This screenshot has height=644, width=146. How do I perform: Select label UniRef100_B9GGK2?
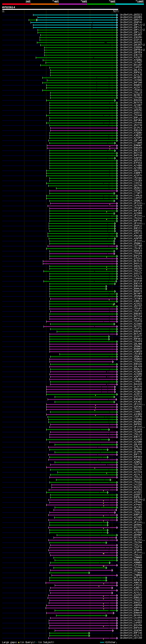[131, 331]
